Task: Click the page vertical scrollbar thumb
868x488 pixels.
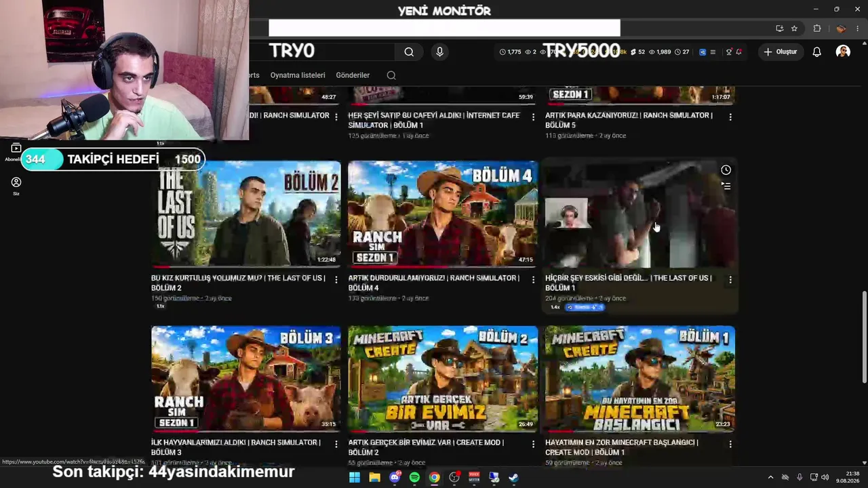Action: [864, 337]
